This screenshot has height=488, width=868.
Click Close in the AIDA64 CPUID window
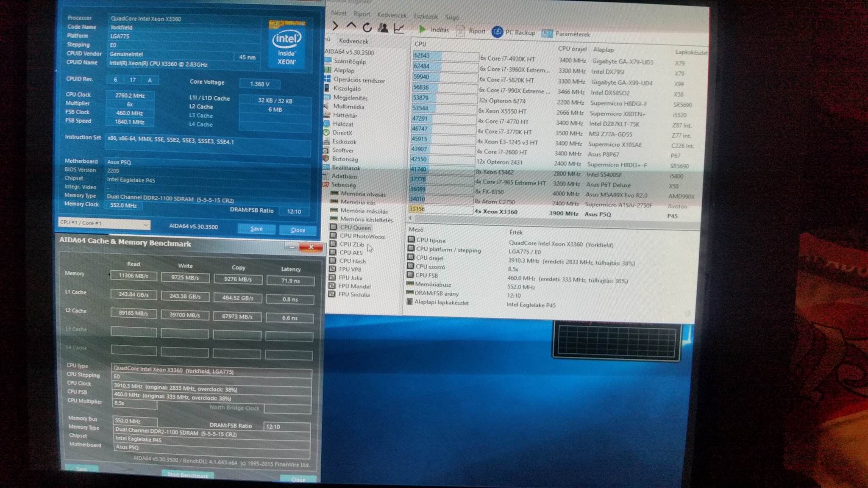(298, 230)
